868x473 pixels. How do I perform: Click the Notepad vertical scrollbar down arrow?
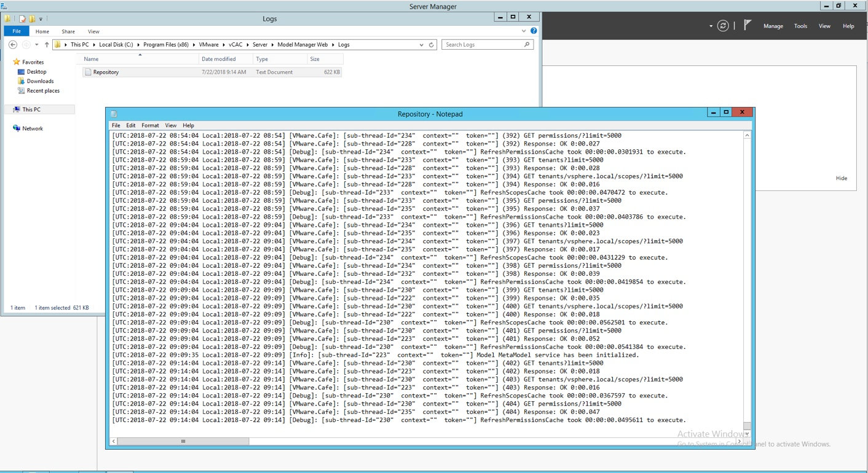coord(747,433)
